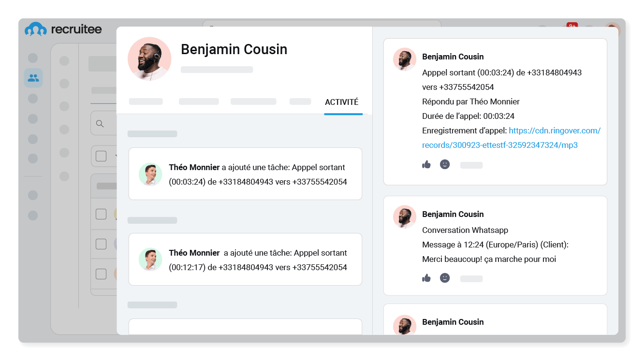Viewport: 644px width, 361px height.
Task: Click the search magnifier icon
Action: pyautogui.click(x=100, y=124)
